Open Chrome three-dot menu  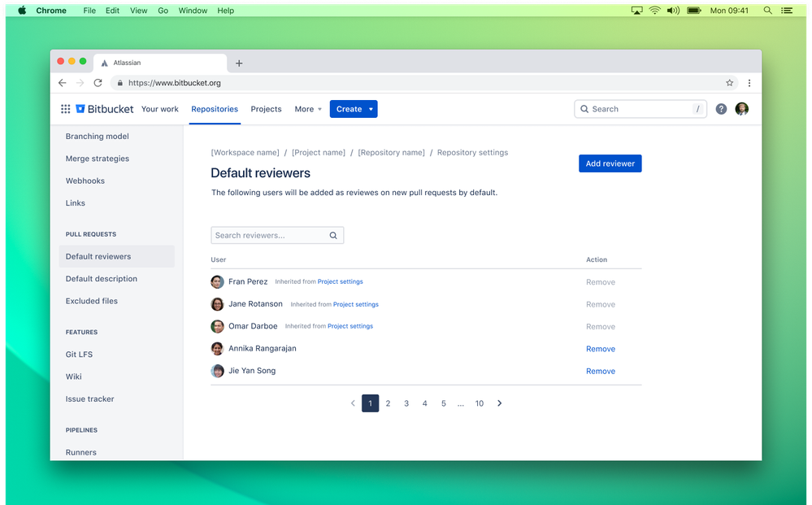click(x=749, y=83)
